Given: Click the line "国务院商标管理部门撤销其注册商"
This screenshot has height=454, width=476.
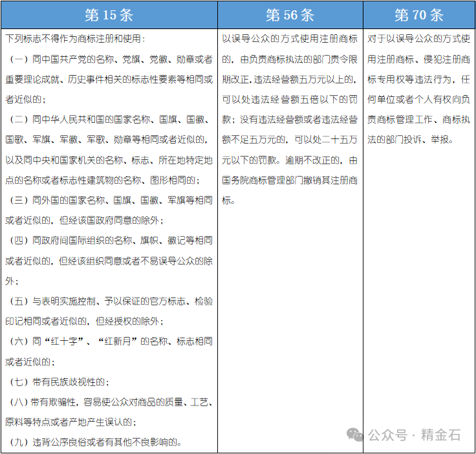Looking at the screenshot, I should coord(290,180).
